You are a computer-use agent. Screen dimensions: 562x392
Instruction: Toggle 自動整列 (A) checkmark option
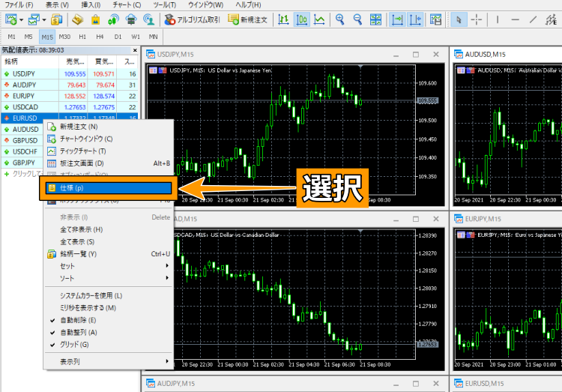point(78,332)
